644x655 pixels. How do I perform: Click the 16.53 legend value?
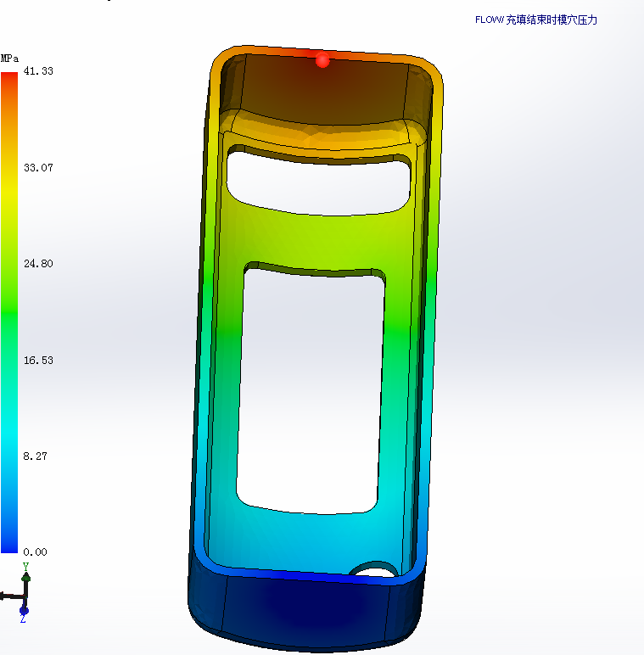pos(39,361)
